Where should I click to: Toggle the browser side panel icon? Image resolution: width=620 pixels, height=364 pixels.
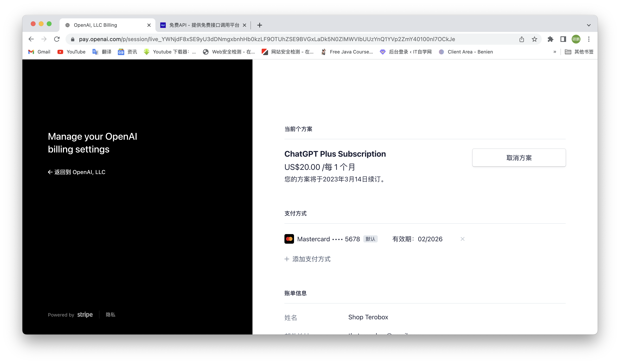[563, 39]
